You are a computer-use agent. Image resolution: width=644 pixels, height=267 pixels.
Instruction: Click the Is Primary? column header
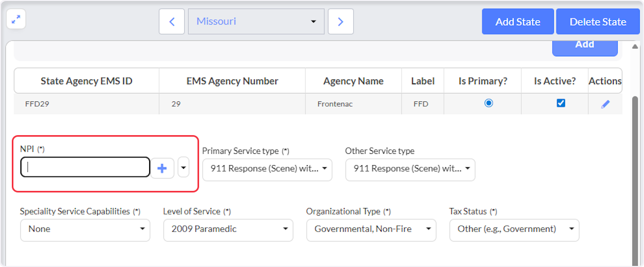click(x=482, y=81)
